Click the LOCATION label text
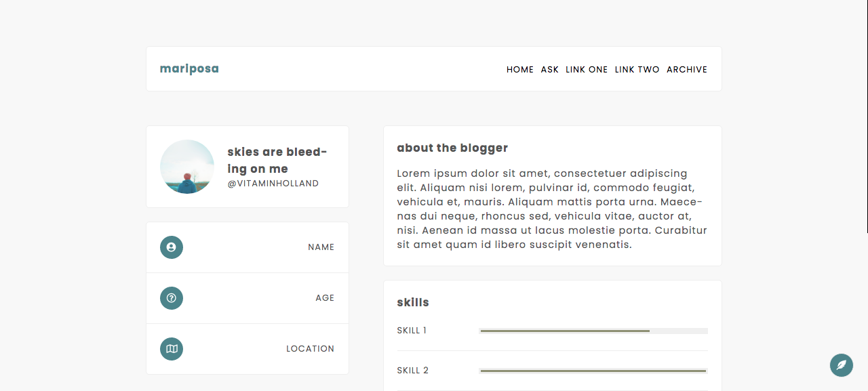Screen dimensions: 868x391 310,349
